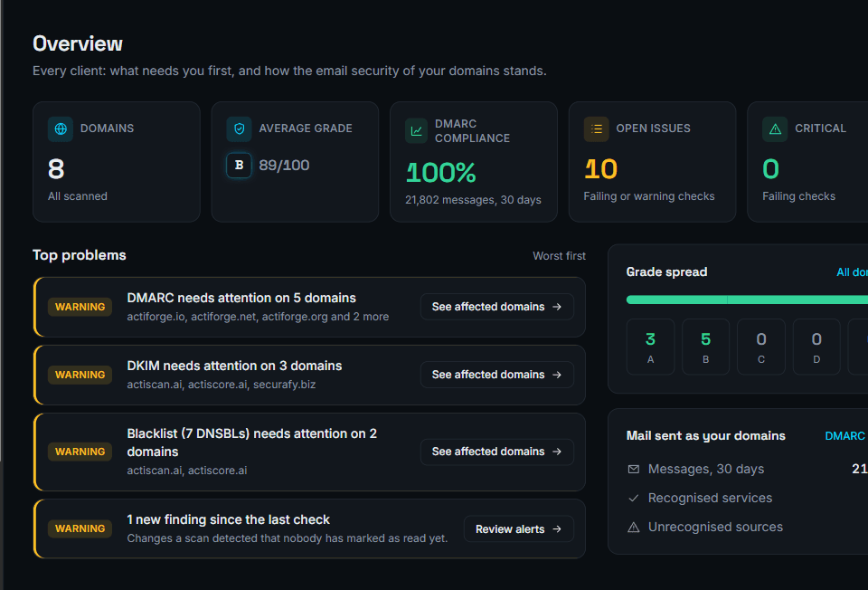See affected domains for the DKIM warning
This screenshot has height=590, width=868.
point(496,375)
